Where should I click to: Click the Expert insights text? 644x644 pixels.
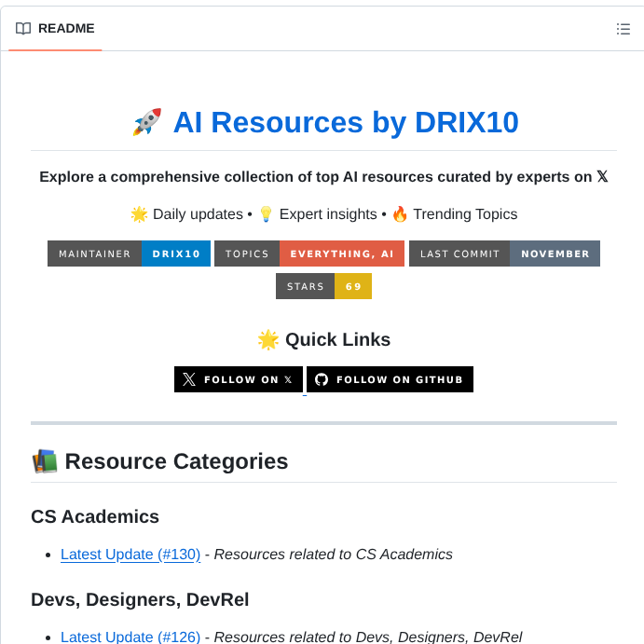(328, 214)
